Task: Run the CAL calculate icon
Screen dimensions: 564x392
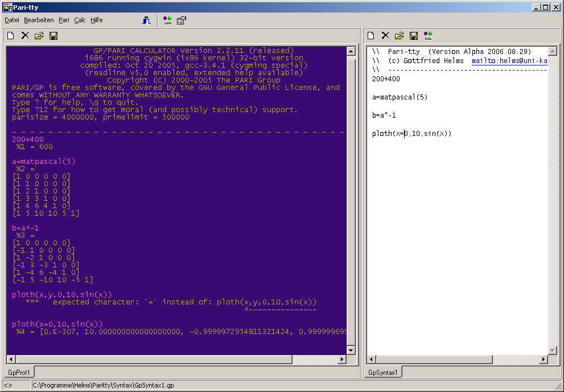Action: [428, 36]
